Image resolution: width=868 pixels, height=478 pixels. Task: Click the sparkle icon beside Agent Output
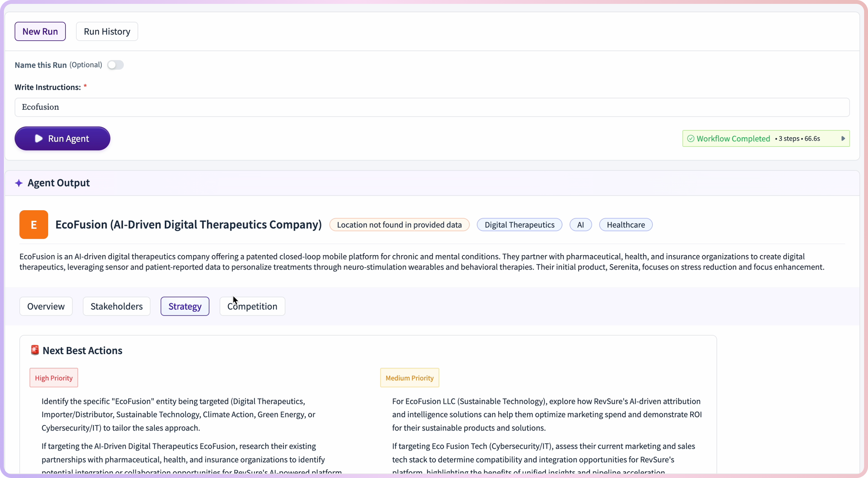coord(19,183)
